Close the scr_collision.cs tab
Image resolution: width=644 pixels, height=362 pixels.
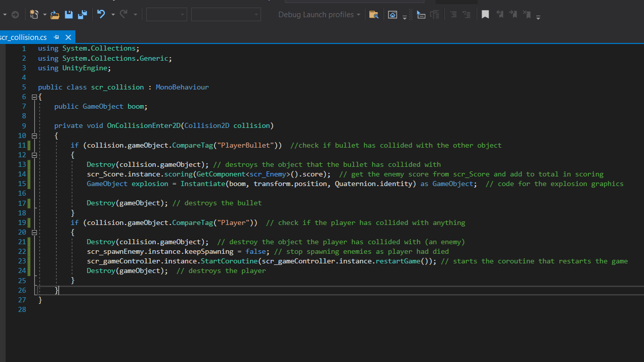click(x=68, y=37)
